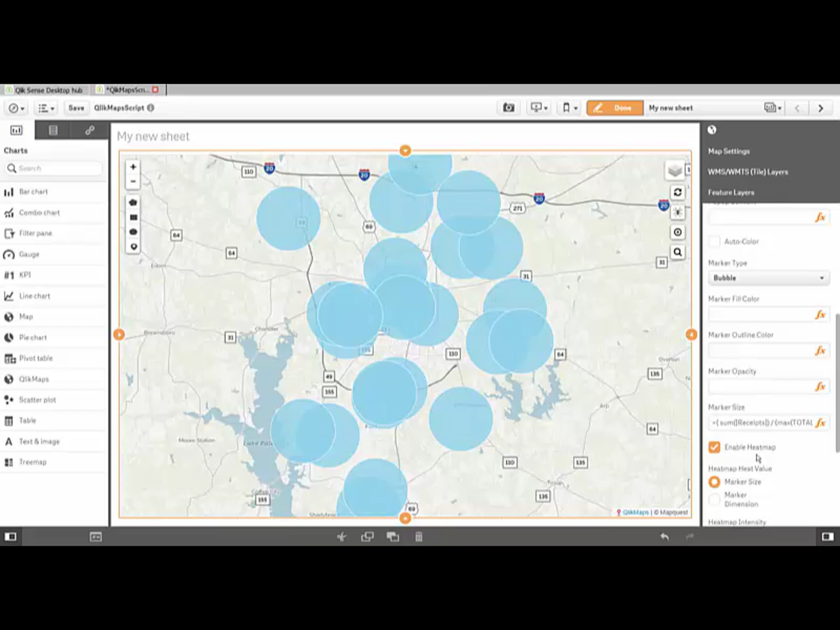The width and height of the screenshot is (840, 630).
Task: Click the Marker Fill Color input
Action: [x=761, y=315]
